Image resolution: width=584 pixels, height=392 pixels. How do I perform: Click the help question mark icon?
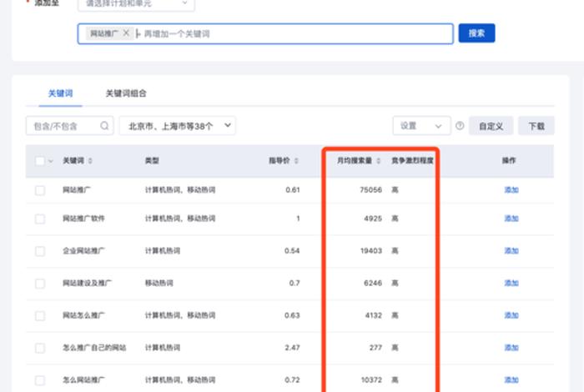click(460, 126)
